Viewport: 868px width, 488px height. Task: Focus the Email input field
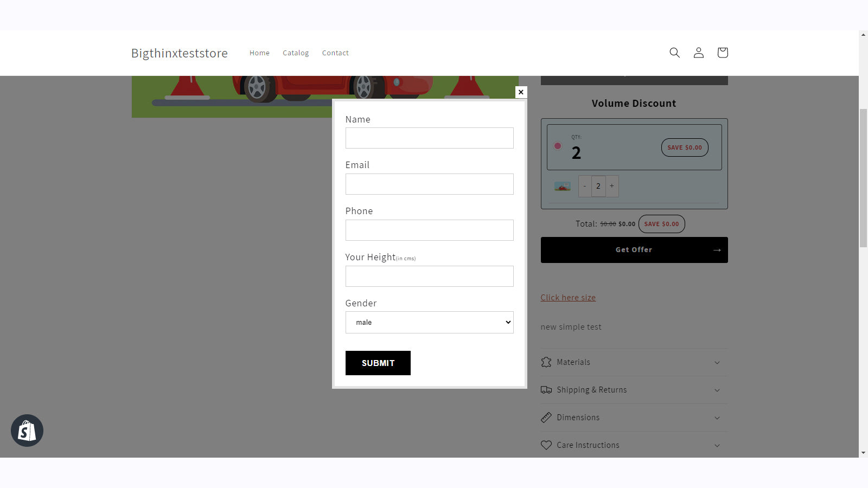point(429,184)
